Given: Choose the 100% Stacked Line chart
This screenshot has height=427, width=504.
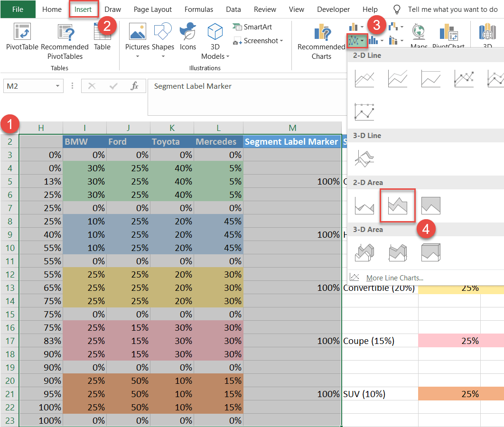Looking at the screenshot, I should click(x=431, y=78).
